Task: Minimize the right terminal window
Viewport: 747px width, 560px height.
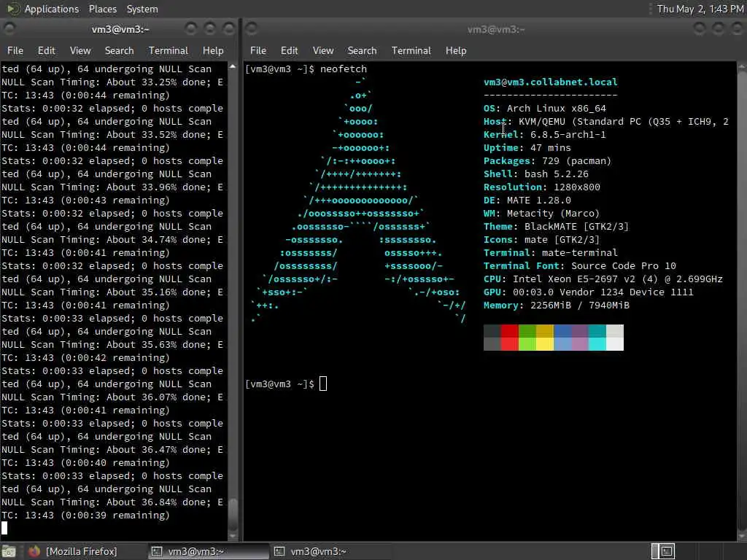Action: click(700, 29)
